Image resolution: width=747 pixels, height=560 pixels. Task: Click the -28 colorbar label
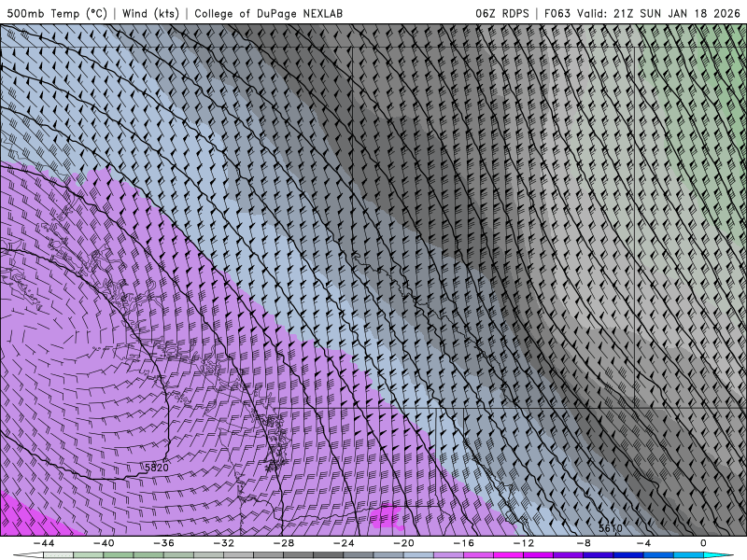click(284, 543)
